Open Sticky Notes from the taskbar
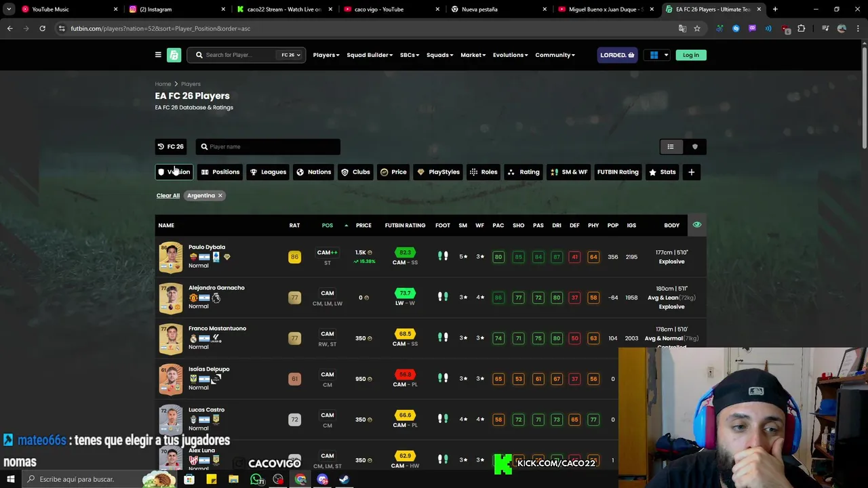 [x=212, y=479]
